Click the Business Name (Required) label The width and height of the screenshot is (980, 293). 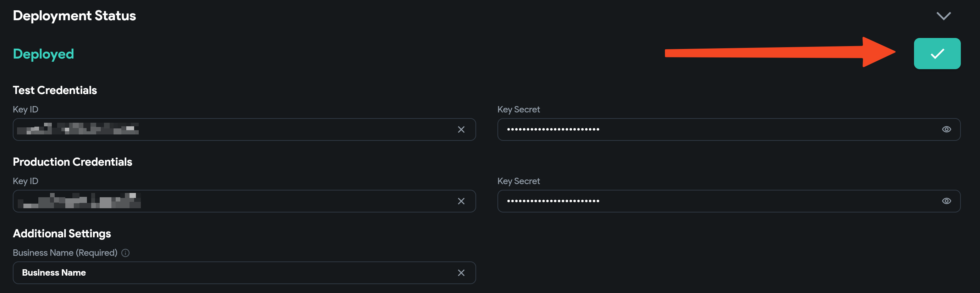(x=65, y=253)
